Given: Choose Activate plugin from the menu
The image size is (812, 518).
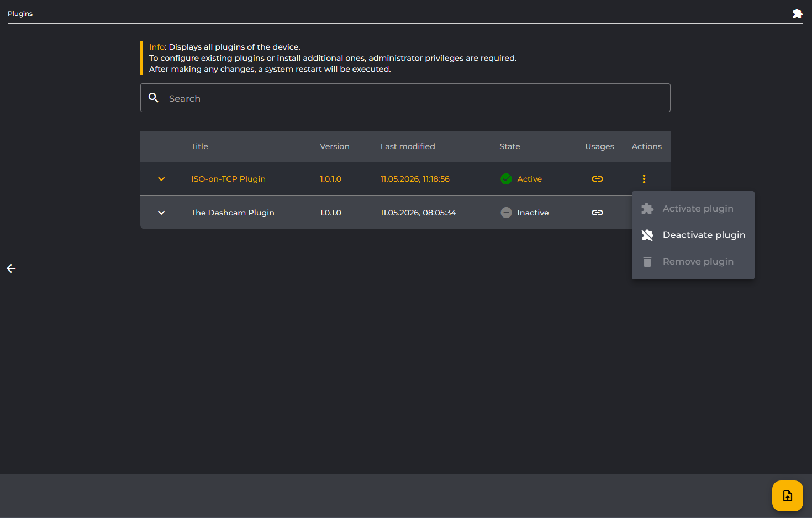Looking at the screenshot, I should [x=693, y=209].
